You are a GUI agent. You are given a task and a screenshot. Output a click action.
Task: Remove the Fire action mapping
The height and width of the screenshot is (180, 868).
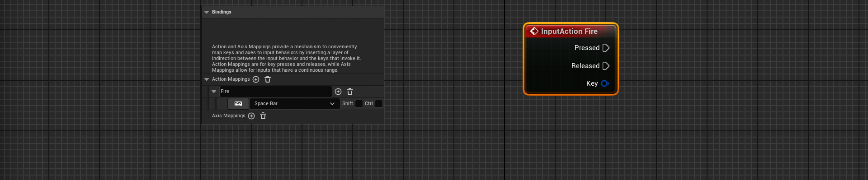click(x=350, y=92)
